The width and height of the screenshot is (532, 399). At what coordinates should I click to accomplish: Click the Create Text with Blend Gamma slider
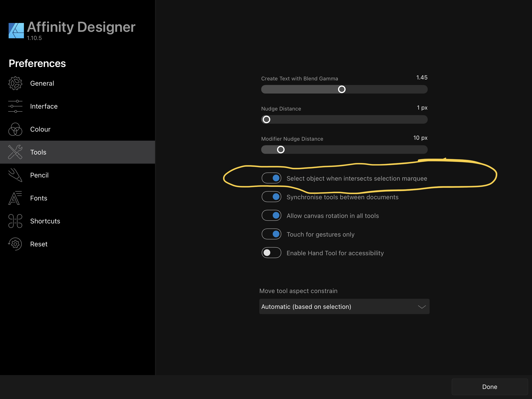click(344, 89)
